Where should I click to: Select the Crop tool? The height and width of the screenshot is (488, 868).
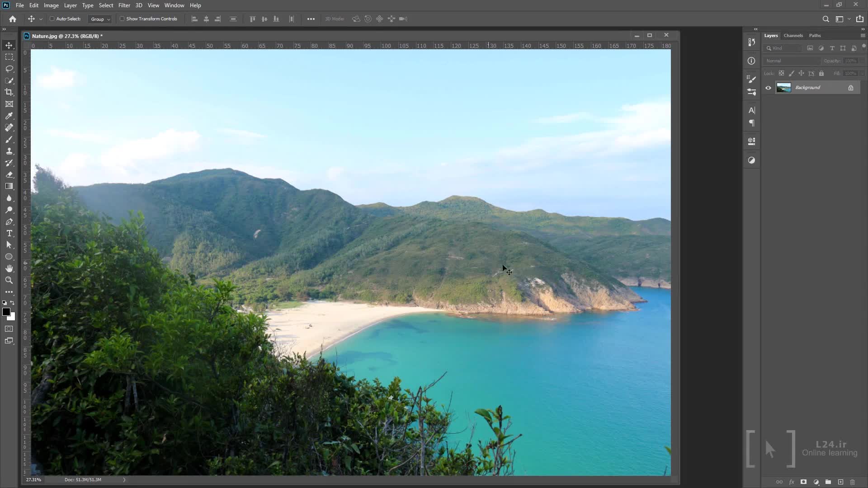[x=9, y=92]
